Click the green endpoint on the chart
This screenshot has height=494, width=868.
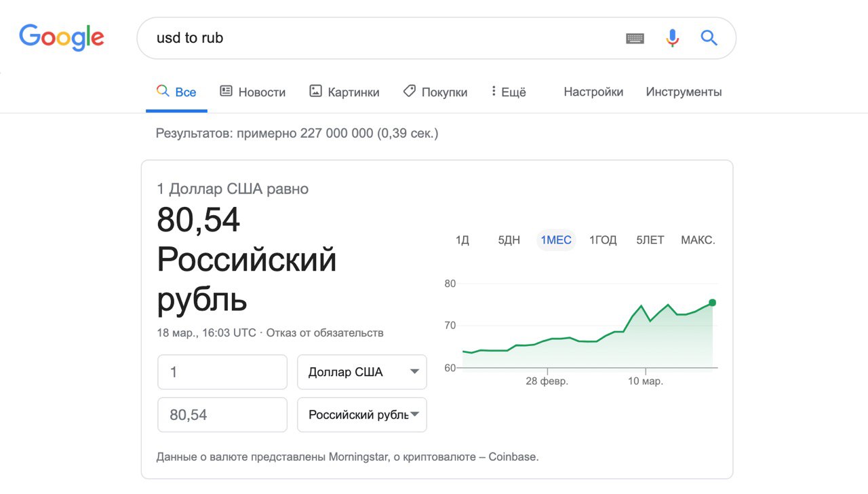712,303
